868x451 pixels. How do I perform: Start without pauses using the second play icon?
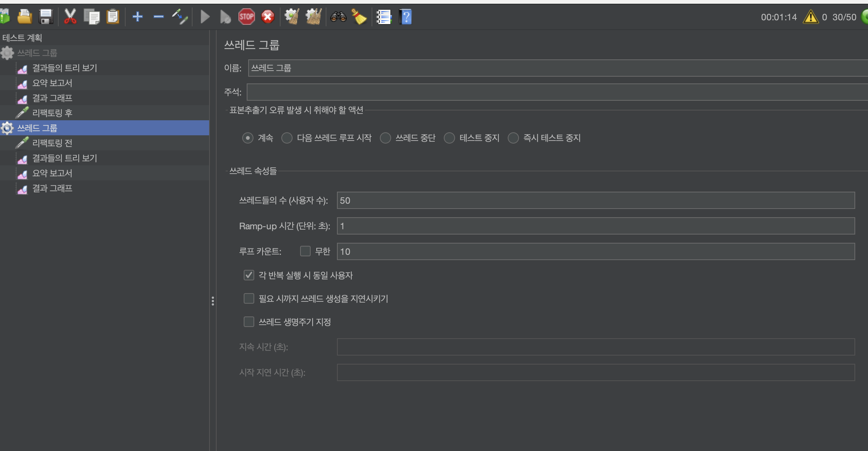(225, 17)
